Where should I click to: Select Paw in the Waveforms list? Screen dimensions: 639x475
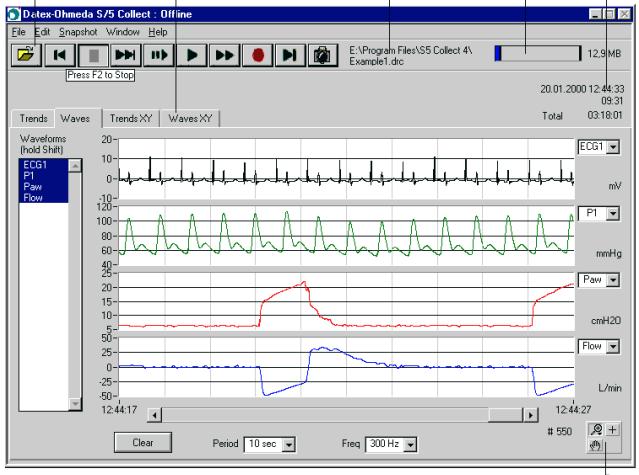pyautogui.click(x=44, y=187)
